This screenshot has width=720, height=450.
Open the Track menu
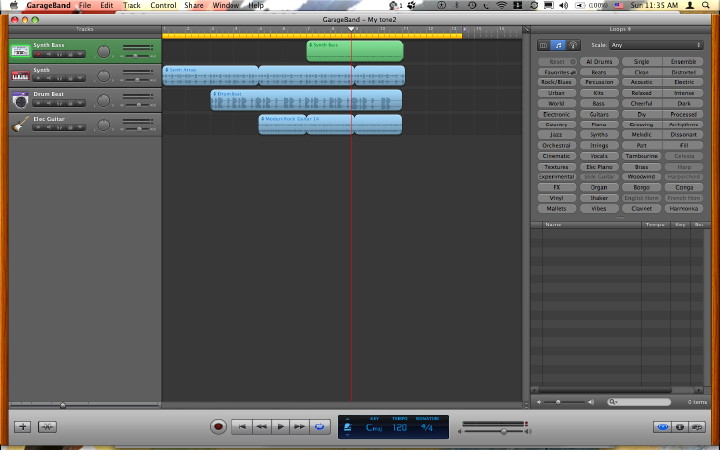(x=131, y=5)
